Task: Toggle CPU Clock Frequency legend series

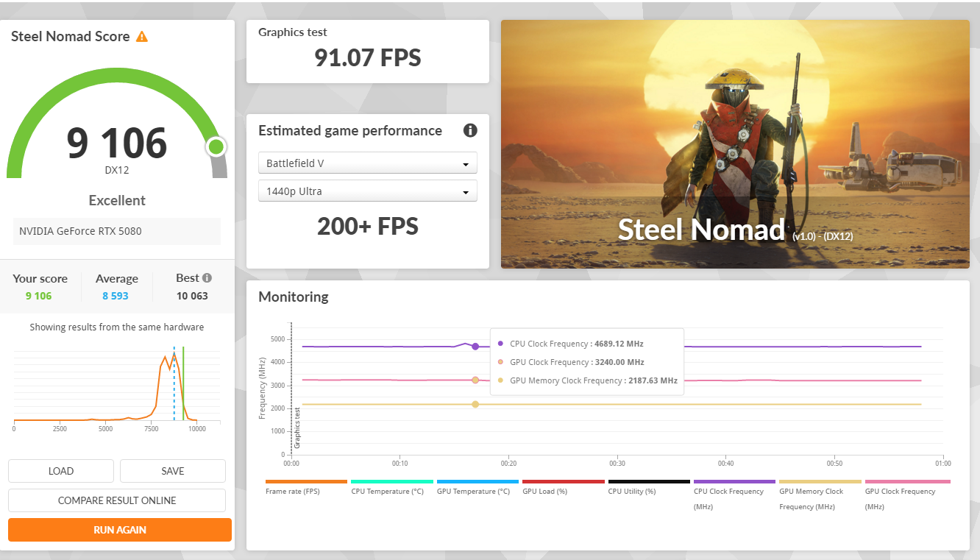Action: 735,495
